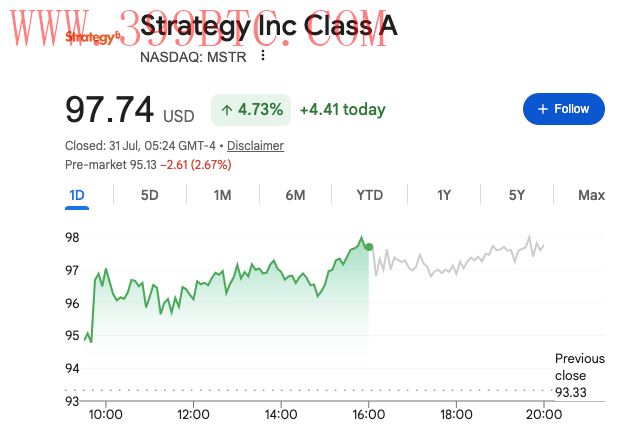Click the green 4.73% percentage change badge

251,110
